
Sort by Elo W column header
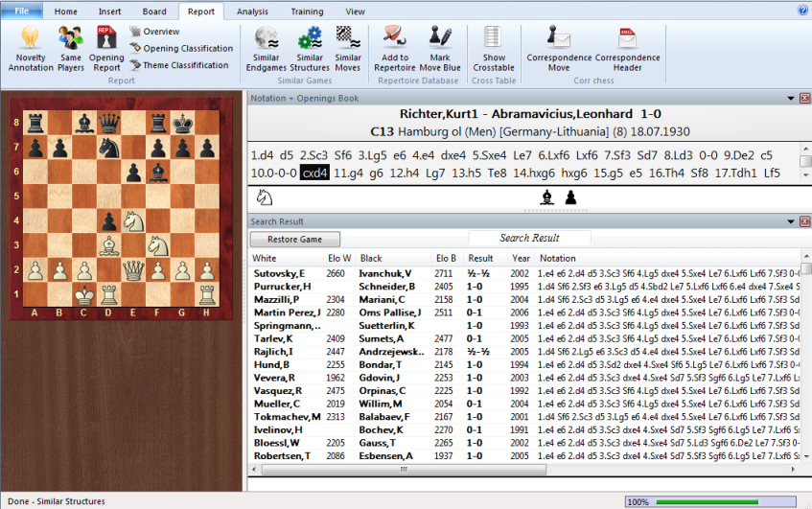339,259
